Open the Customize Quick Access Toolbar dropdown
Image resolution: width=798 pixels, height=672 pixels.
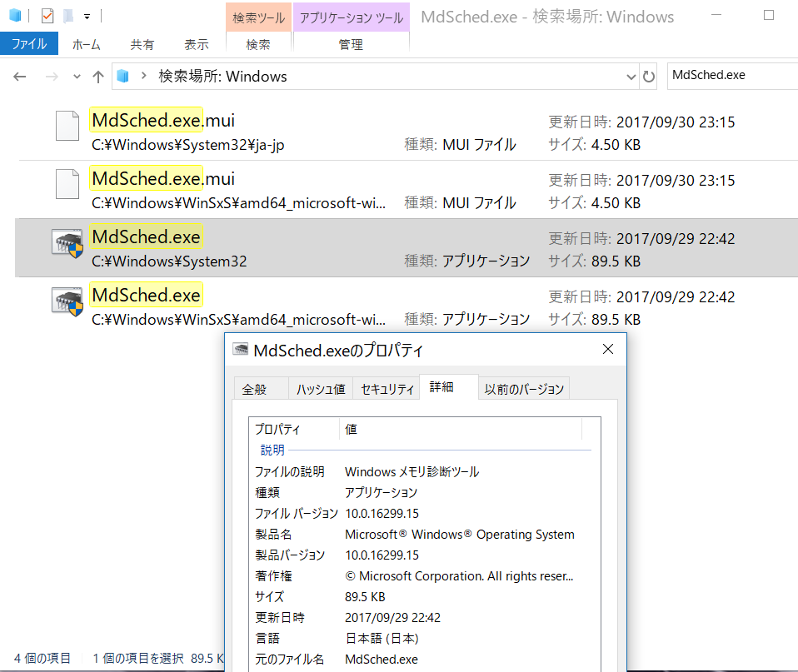click(x=87, y=17)
